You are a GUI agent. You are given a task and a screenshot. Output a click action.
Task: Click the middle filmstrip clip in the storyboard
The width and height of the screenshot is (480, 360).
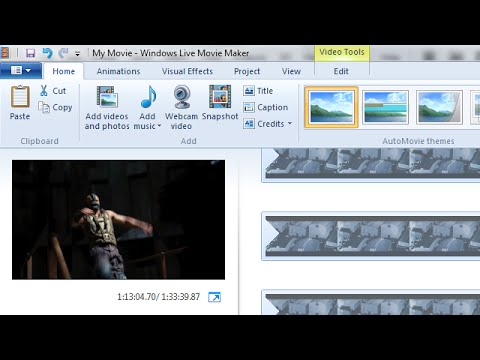(371, 236)
